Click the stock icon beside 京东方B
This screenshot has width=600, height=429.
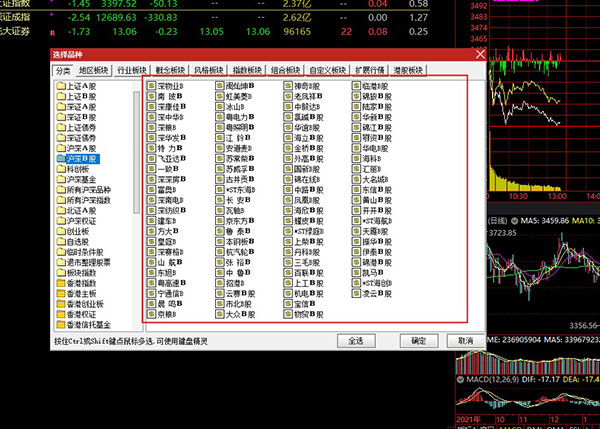point(220,220)
